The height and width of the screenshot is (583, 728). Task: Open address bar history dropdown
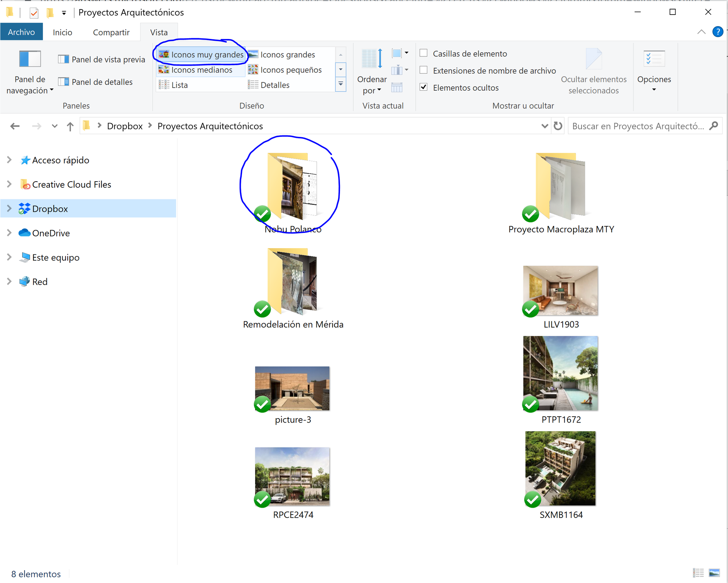pos(545,126)
